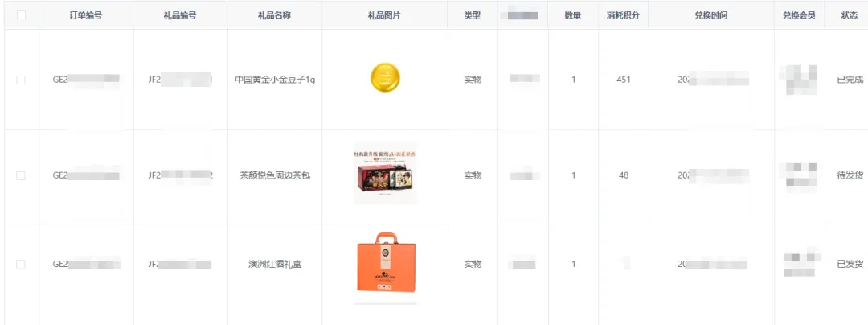Image resolution: width=868 pixels, height=325 pixels.
Task: Click the gift name 中国黄金小金豆子1g
Action: (274, 80)
